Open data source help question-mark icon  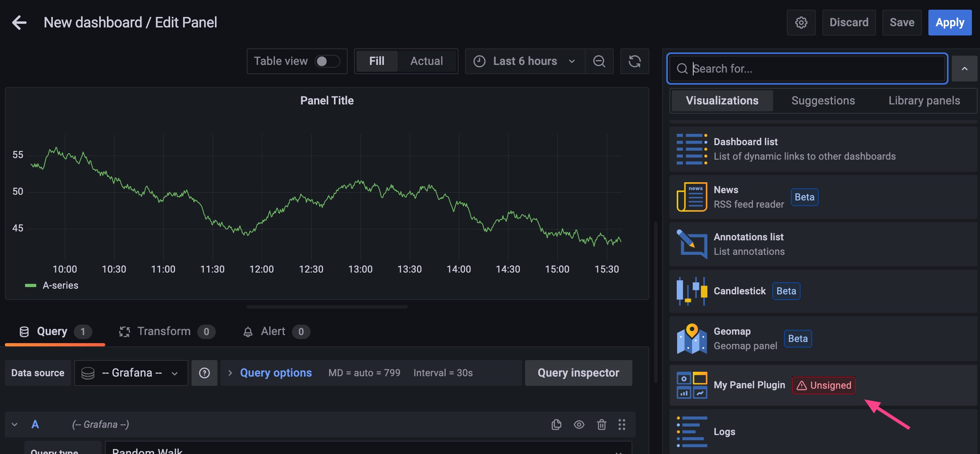[204, 373]
